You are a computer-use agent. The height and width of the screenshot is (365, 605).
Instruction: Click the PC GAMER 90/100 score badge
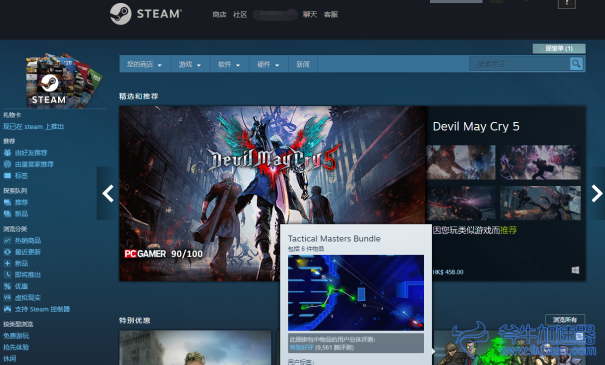coord(164,254)
